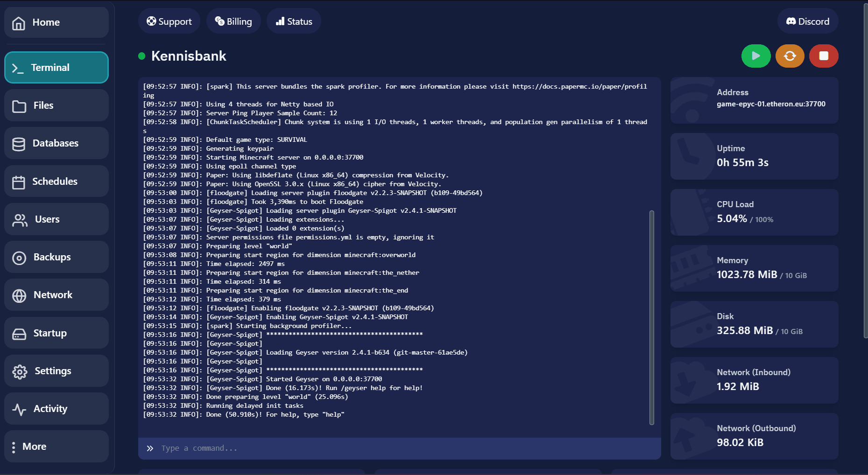The image size is (868, 475).
Task: Open Files via folder icon
Action: pyautogui.click(x=19, y=106)
